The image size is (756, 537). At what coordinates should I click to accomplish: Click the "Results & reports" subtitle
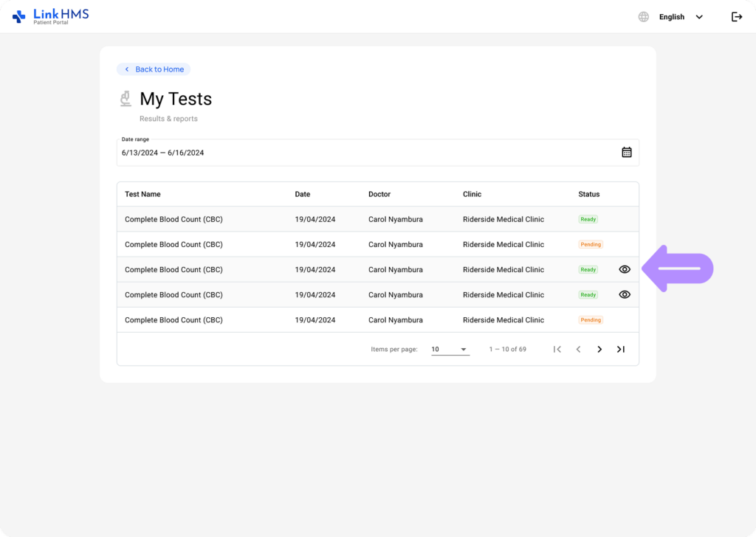[168, 119]
